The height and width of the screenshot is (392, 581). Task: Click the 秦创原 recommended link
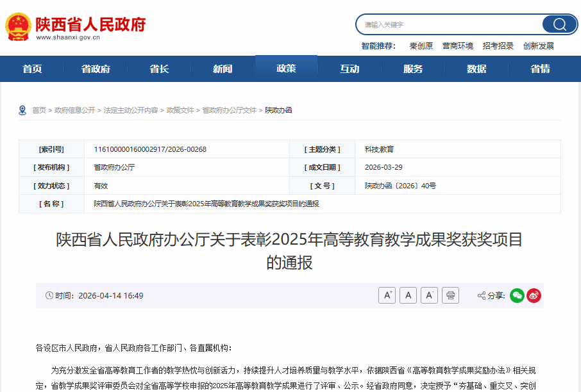[421, 46]
